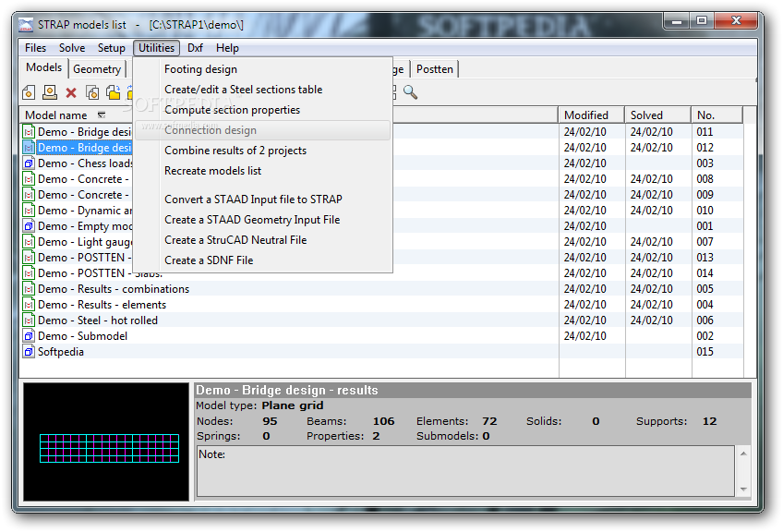
Task: Click the icon beside Demo - Dynamic model
Action: (29, 211)
